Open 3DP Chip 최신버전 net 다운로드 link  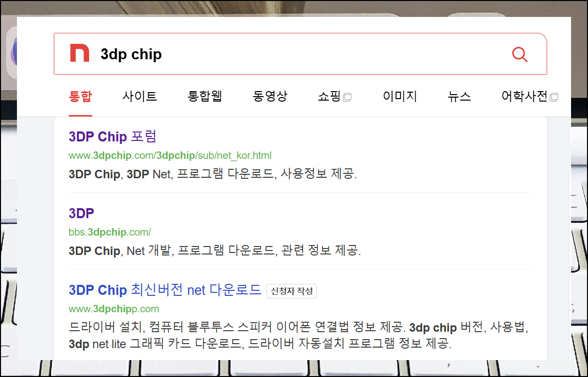(164, 290)
